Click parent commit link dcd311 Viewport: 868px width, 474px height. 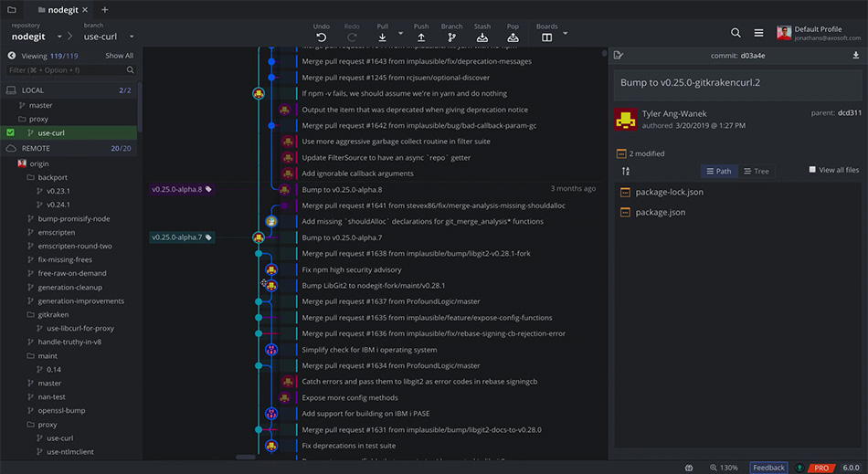[849, 113]
